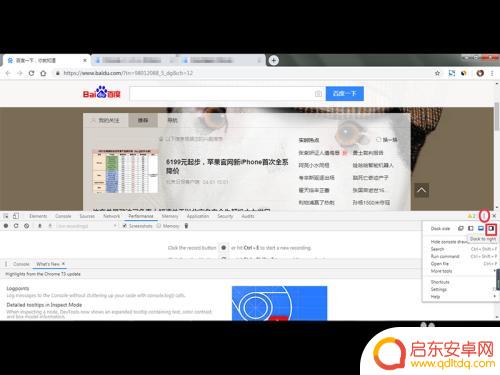Click the user profile avatar in the Chrome toolbar

click(480, 73)
